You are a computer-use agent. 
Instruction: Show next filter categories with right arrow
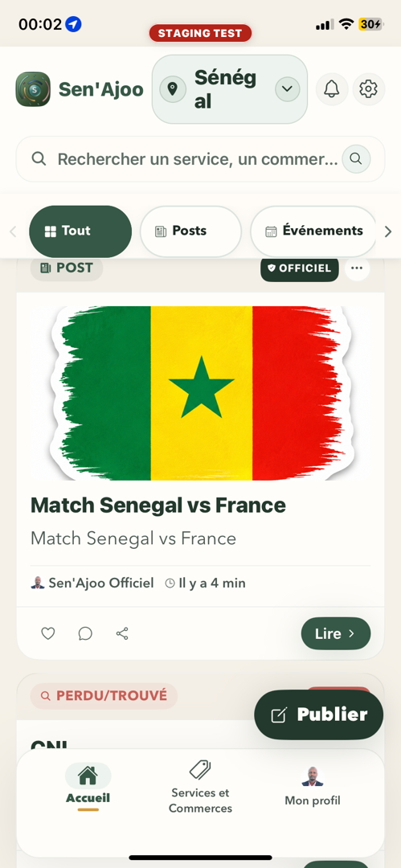388,232
